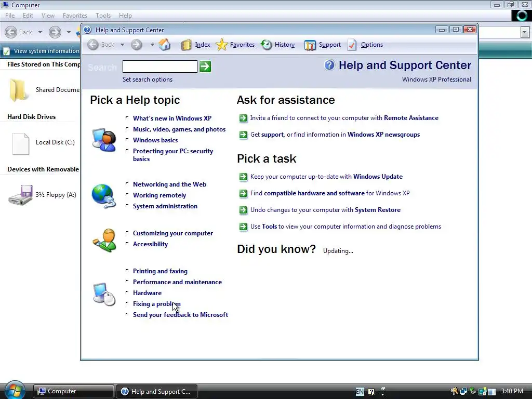532x399 pixels.
Task: Click the globe networking topic icon
Action: point(104,196)
